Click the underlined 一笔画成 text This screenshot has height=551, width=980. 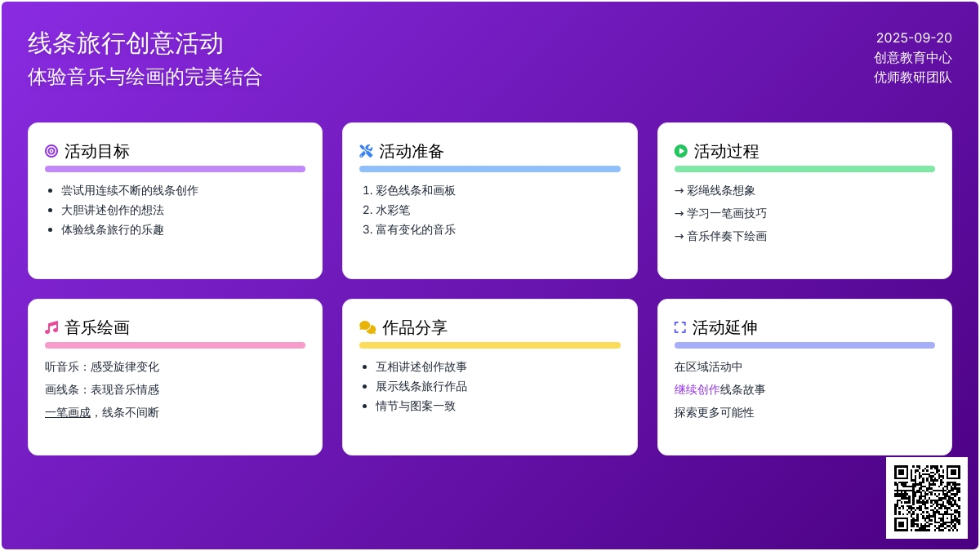(68, 412)
